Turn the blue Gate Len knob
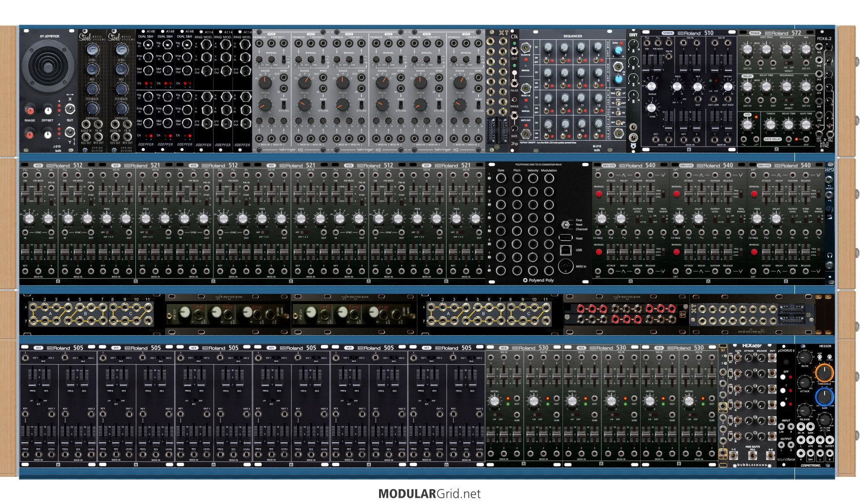 point(618,78)
